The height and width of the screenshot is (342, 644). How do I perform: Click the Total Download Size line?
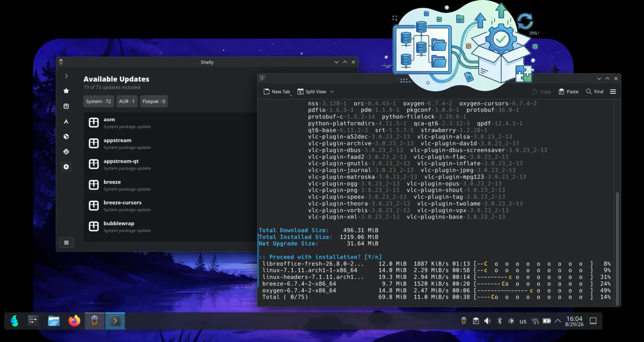pos(318,230)
